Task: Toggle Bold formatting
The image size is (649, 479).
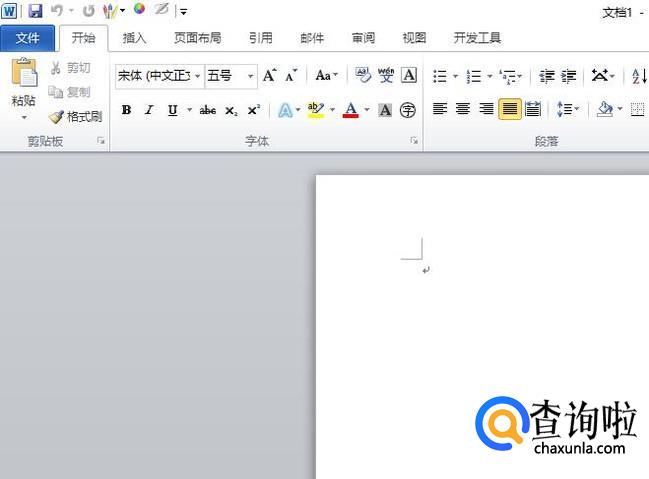Action: pyautogui.click(x=127, y=110)
